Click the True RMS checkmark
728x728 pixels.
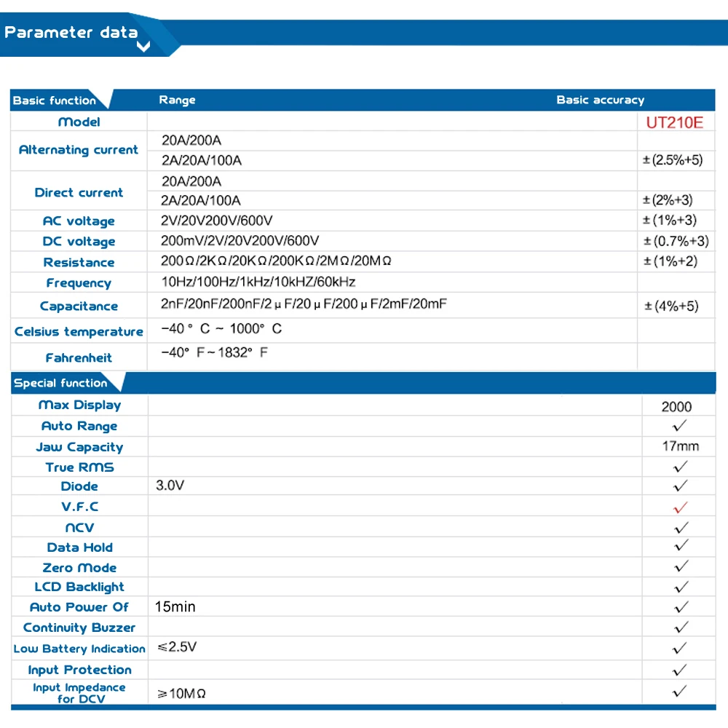pos(680,467)
